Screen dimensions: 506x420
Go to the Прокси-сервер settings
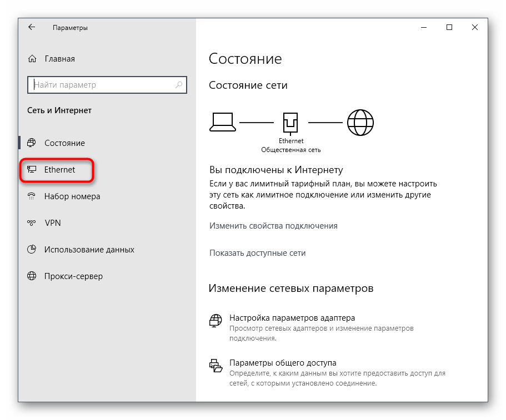[x=73, y=276]
